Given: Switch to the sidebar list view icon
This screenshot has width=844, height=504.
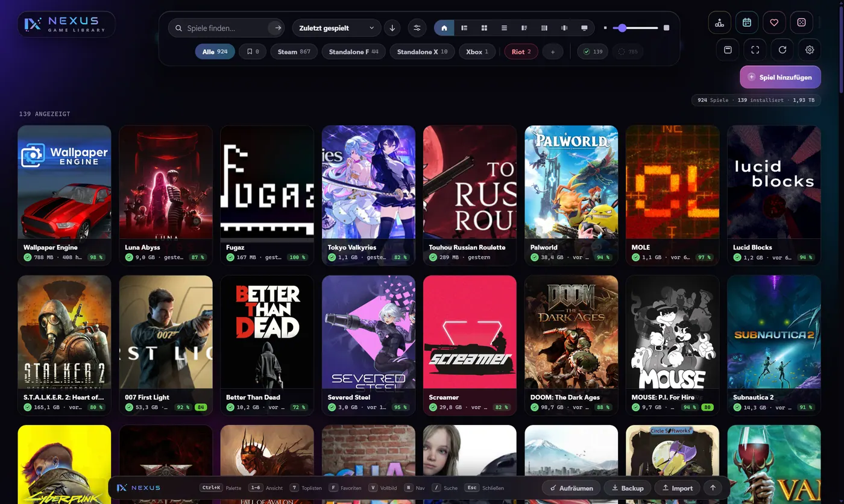Looking at the screenshot, I should [464, 28].
